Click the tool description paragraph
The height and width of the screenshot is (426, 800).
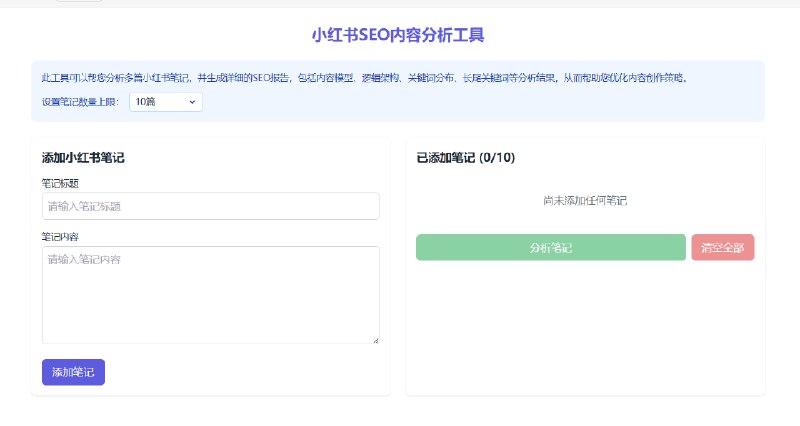(x=364, y=78)
